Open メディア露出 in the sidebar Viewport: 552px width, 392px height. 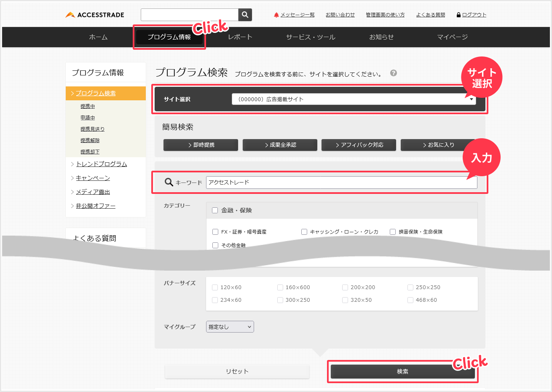coord(93,192)
